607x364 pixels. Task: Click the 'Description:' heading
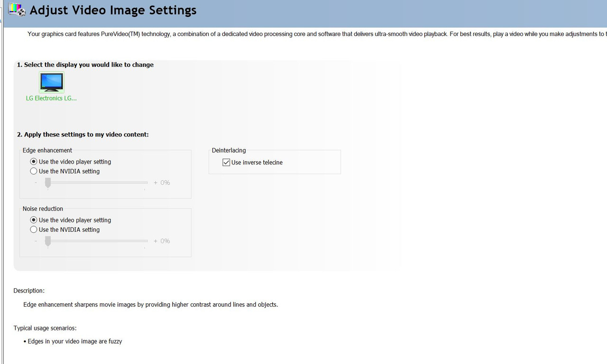[x=29, y=291]
